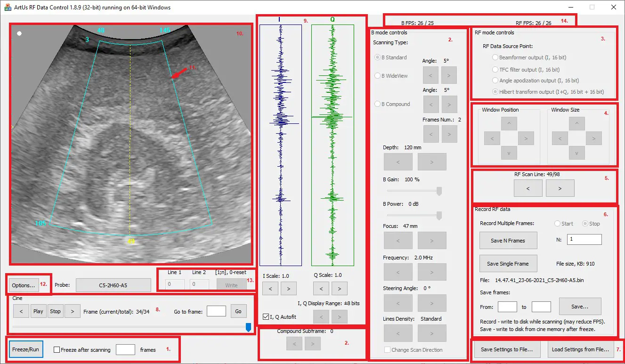Open the Options dialog
Image resolution: width=625 pixels, height=364 pixels.
click(24, 284)
